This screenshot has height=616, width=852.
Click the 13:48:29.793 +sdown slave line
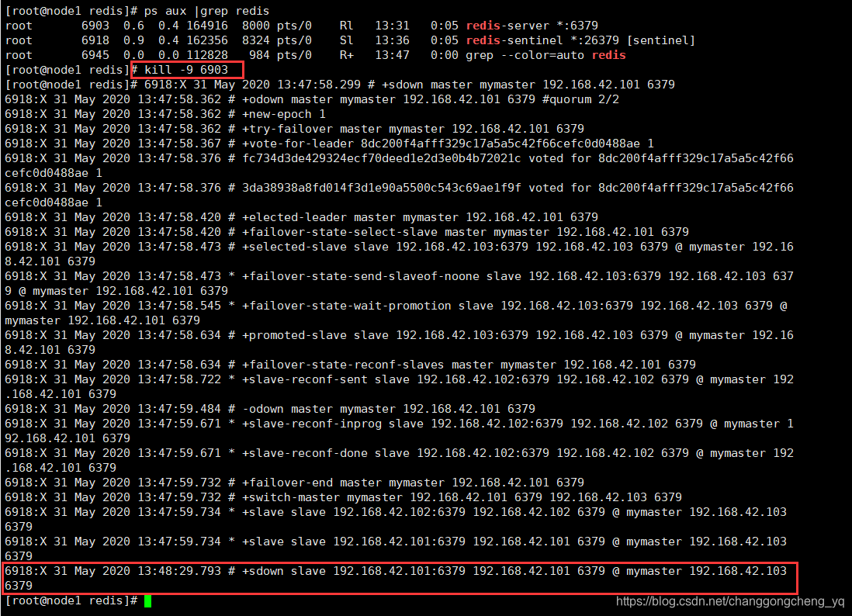(396, 577)
